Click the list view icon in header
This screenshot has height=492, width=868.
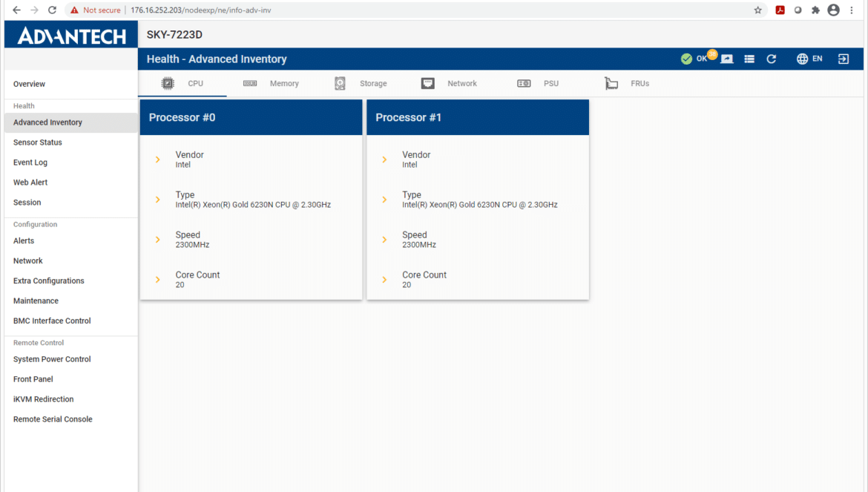coord(749,59)
